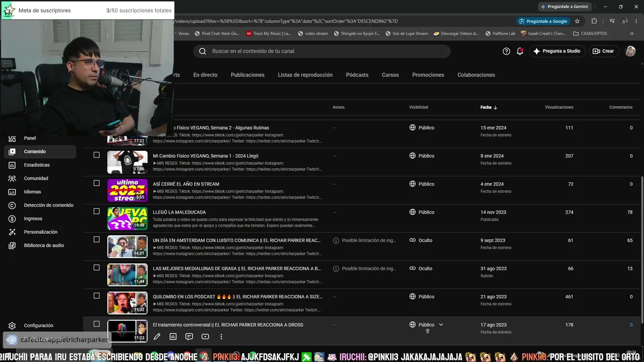
Task: Open the Detección de contenido sidebar icon
Action: click(x=13, y=205)
